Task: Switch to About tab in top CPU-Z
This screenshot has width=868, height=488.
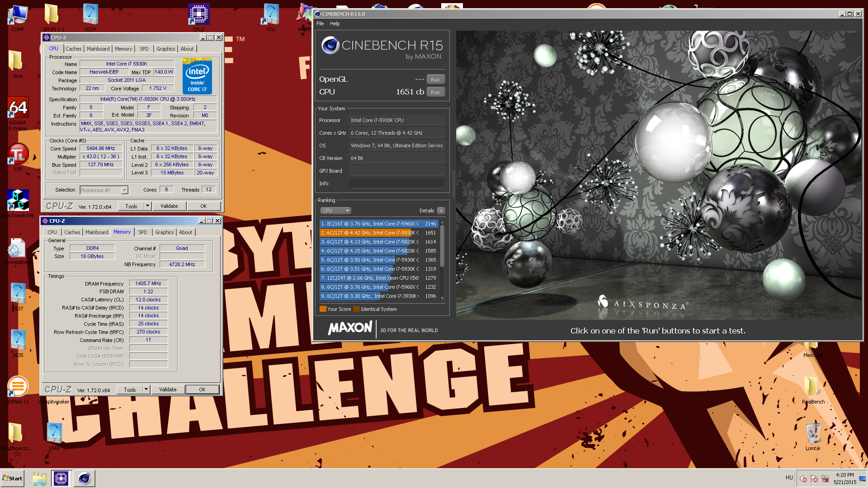Action: [187, 49]
